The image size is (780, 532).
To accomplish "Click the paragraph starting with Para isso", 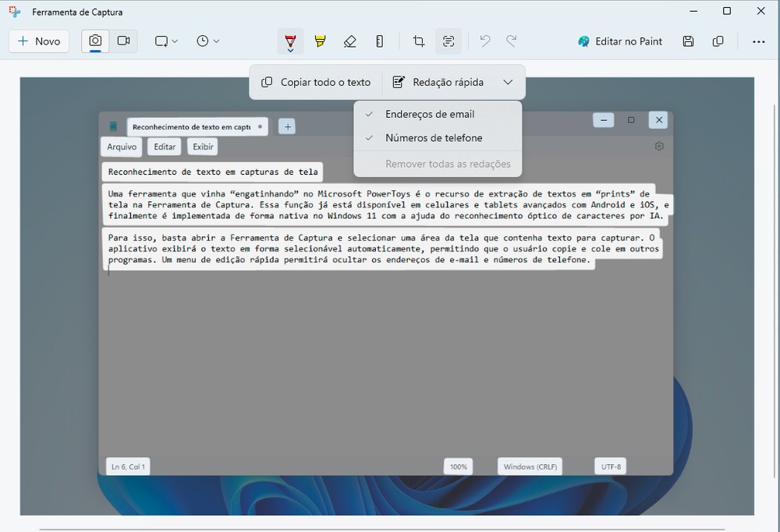I will pos(383,248).
